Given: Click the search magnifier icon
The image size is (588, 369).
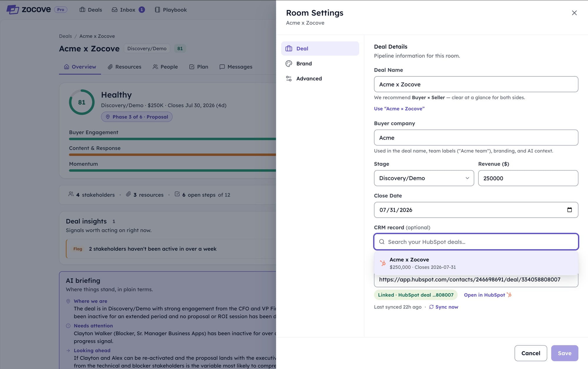Looking at the screenshot, I should (382, 242).
